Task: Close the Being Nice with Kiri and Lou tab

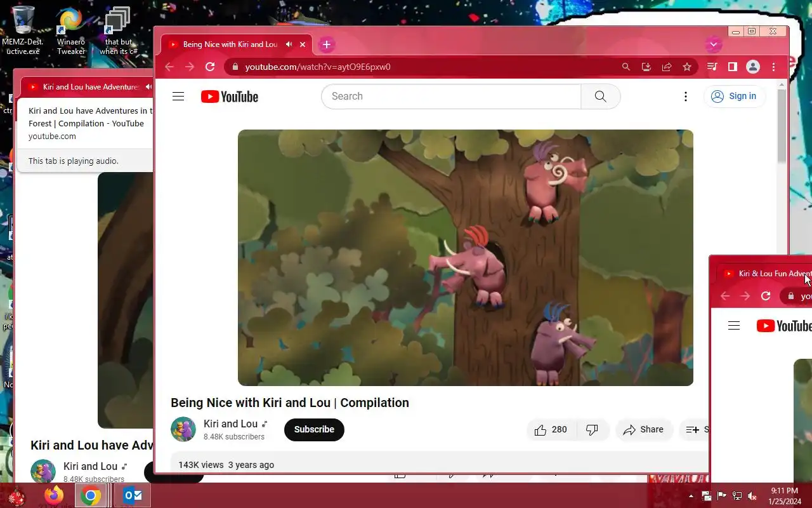Action: pos(303,44)
